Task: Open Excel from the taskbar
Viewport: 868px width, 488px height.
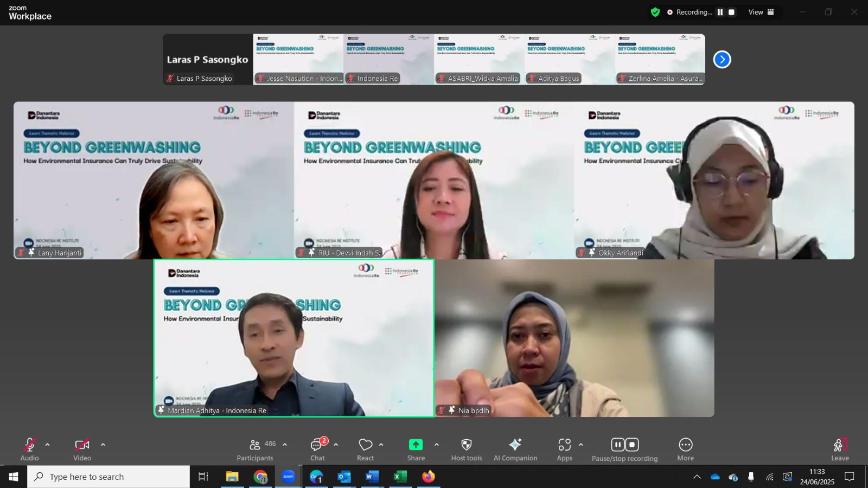Action: [400, 477]
